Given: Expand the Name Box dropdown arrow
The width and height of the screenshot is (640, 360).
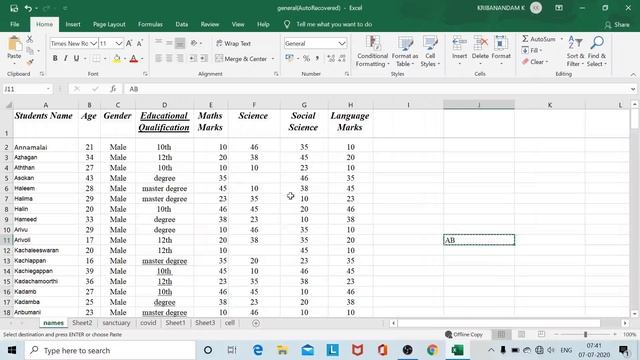Looking at the screenshot, I should pyautogui.click(x=48, y=89).
